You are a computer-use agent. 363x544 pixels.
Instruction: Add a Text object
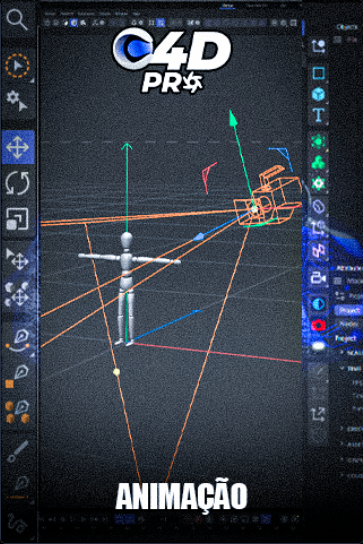coord(319,115)
